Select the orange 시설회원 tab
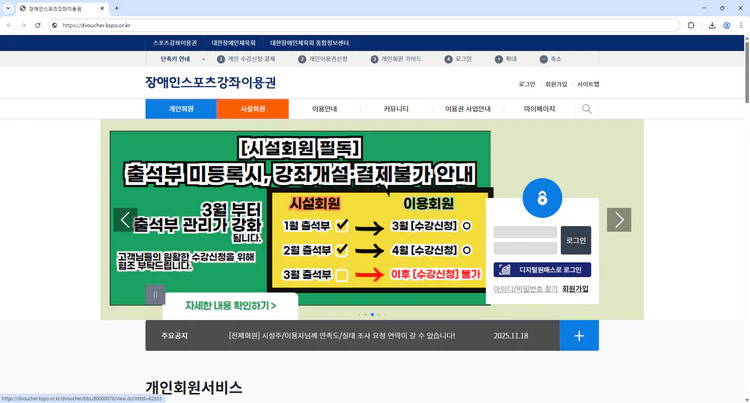 [253, 109]
